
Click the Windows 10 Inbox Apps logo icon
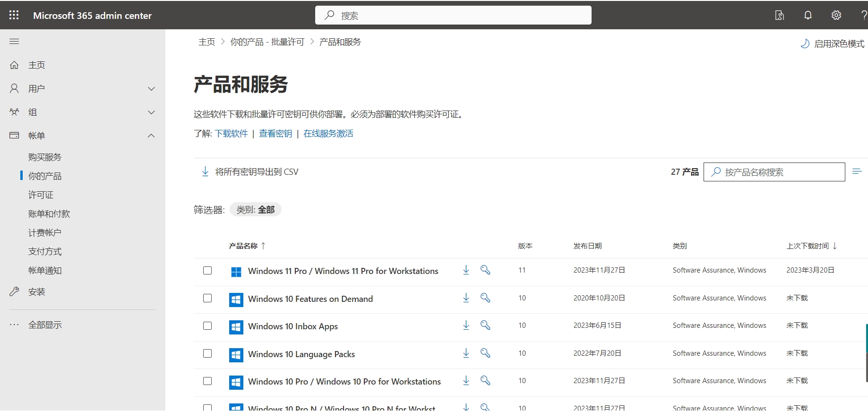tap(236, 327)
